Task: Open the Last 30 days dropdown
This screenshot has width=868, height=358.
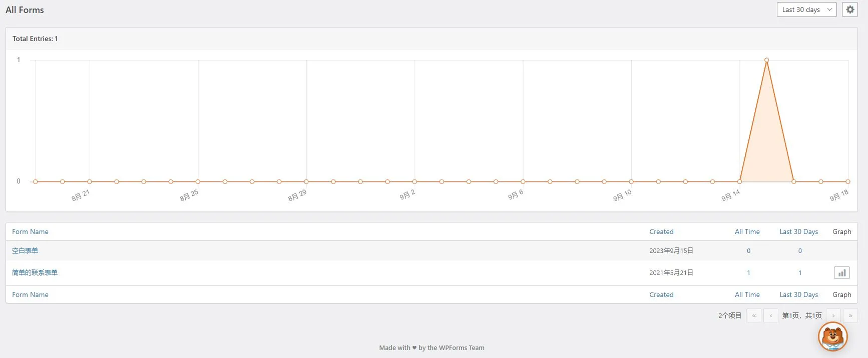Action: click(806, 9)
